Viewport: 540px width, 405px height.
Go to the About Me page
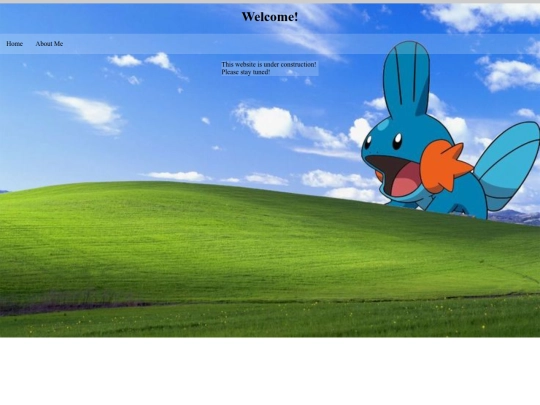pos(49,44)
